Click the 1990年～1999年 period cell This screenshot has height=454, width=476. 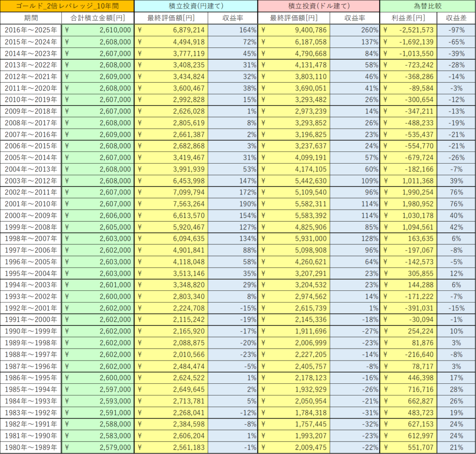(31, 332)
